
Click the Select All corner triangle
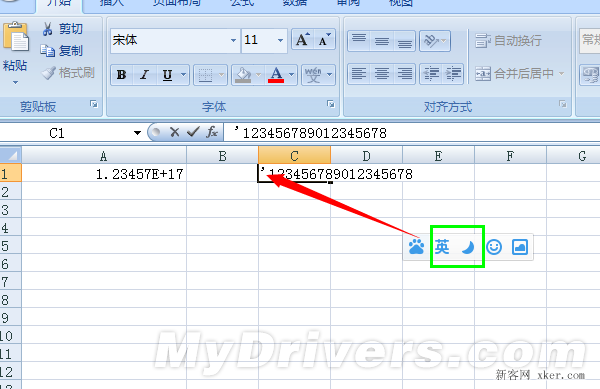(11, 155)
